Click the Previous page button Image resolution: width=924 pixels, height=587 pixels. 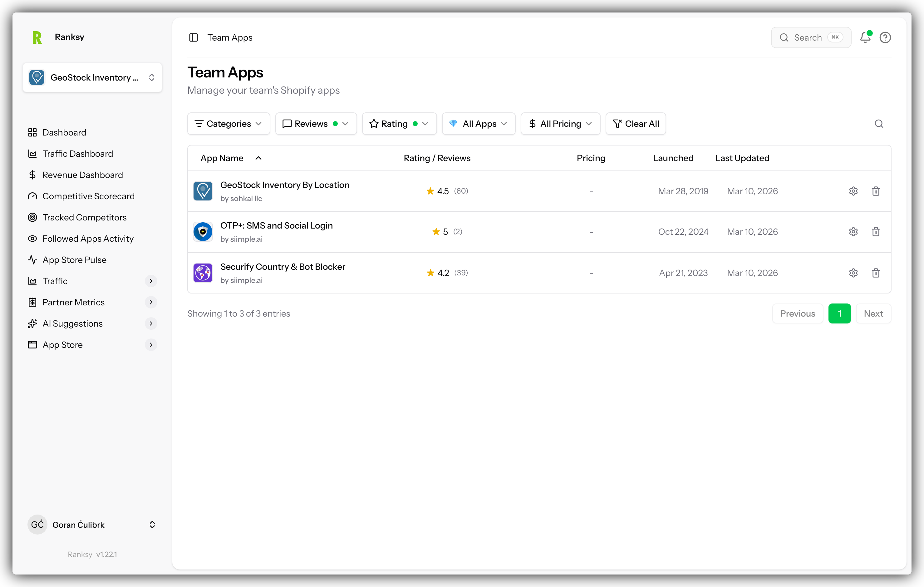coord(797,314)
